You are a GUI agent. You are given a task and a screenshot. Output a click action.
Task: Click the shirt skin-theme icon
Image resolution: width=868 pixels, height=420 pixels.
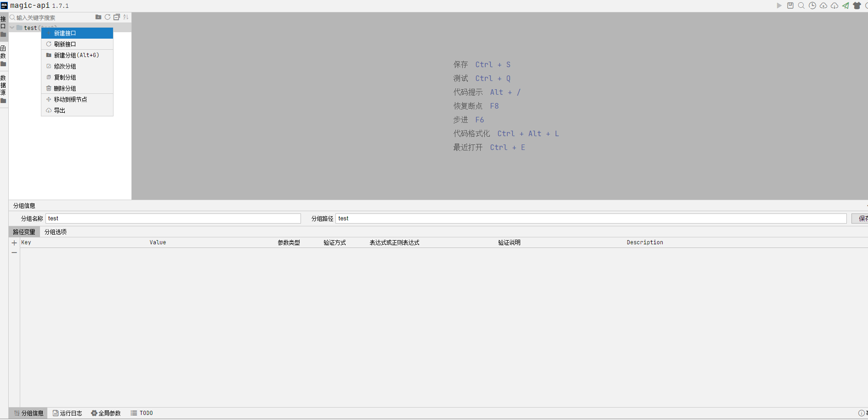coord(857,6)
